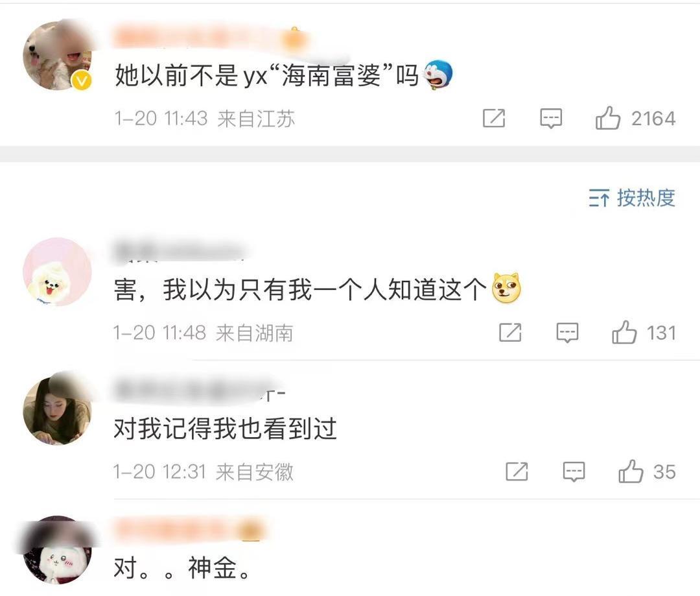Forward the 12:31 安徽 comment

[517, 471]
